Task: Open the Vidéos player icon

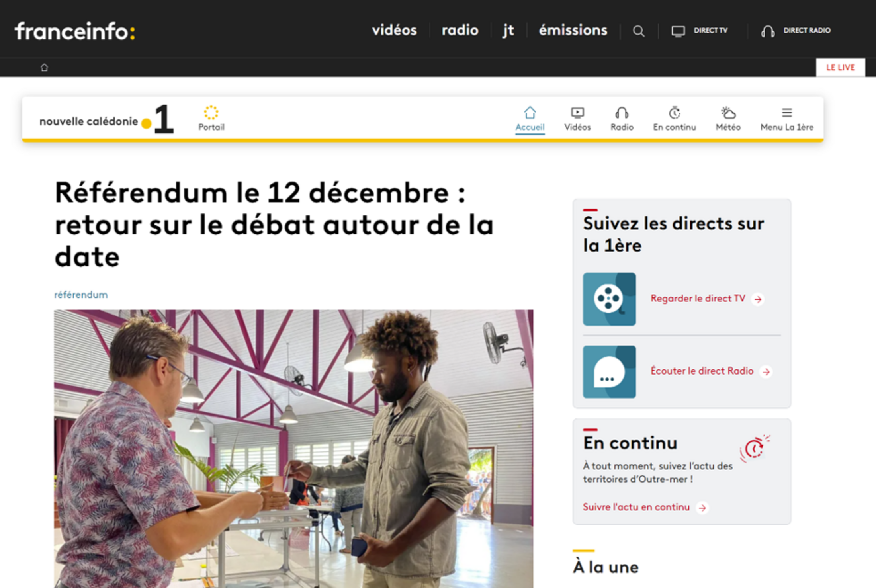Action: tap(577, 113)
